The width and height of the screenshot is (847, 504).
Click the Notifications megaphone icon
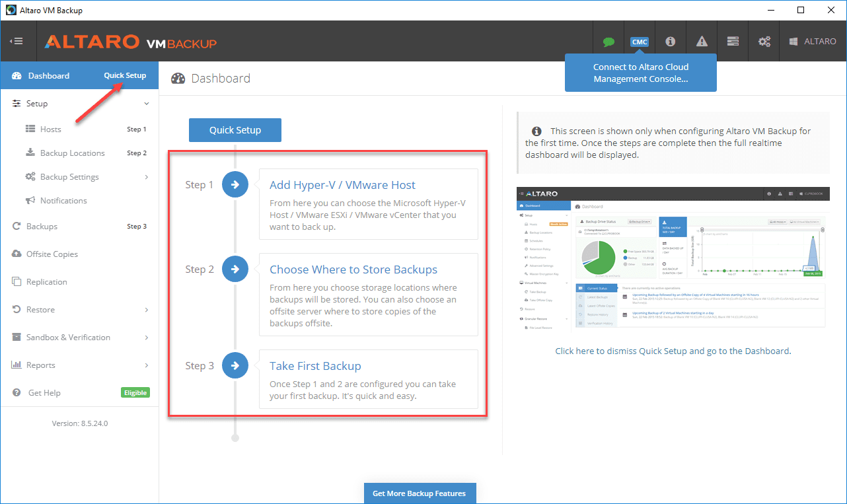click(30, 200)
